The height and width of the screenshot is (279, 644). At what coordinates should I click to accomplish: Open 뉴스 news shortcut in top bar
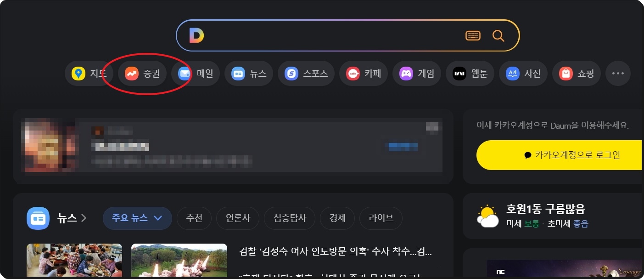click(x=249, y=74)
